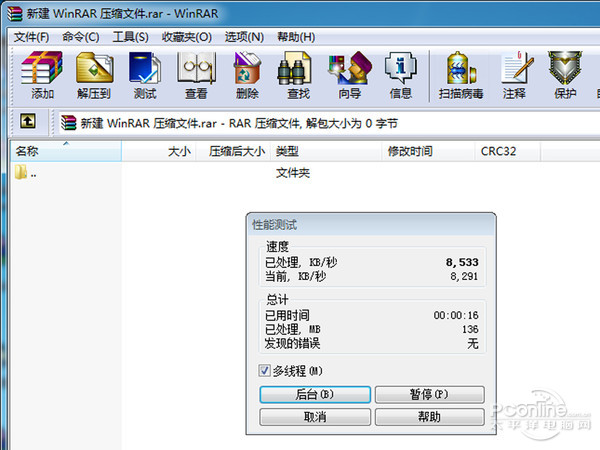Open the 选项(N) menu
Image resolution: width=600 pixels, height=450 pixels.
click(x=244, y=37)
